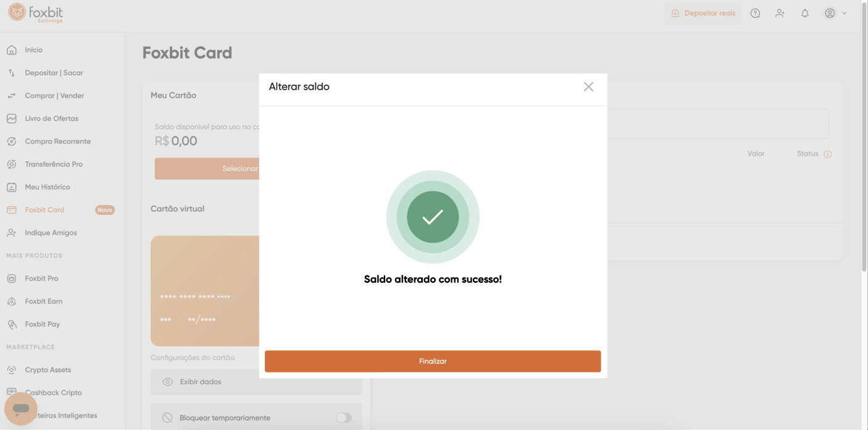Open the chat support bubble
Screen dimensions: 868x430
[x=21, y=408]
